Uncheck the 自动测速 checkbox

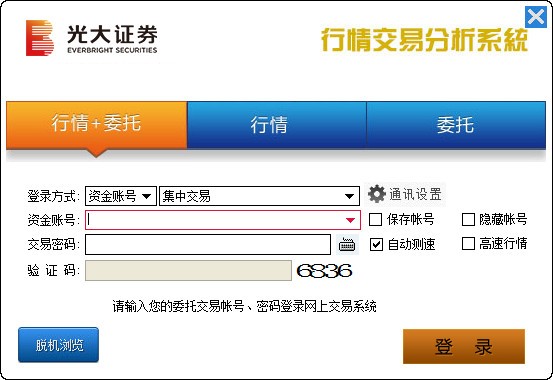point(376,244)
